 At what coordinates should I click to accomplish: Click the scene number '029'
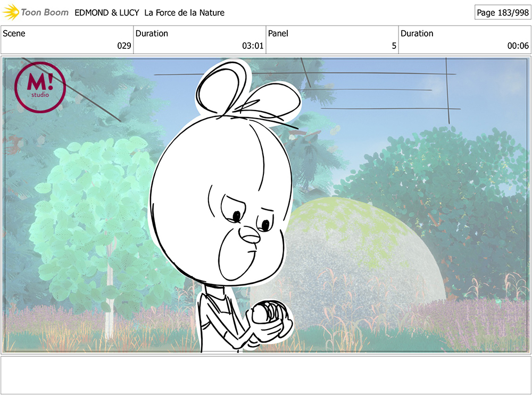coord(124,46)
